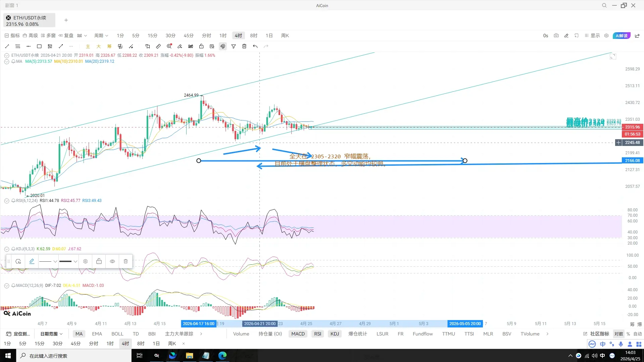Select the 1时 timeframe in top bar
Viewport: 644px width, 362px height.
tap(223, 36)
